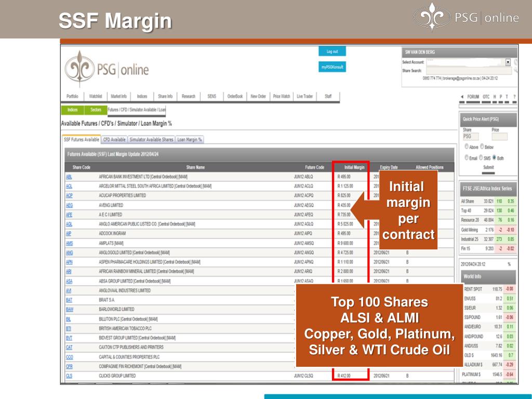Select the Both alert radio button

point(494,157)
